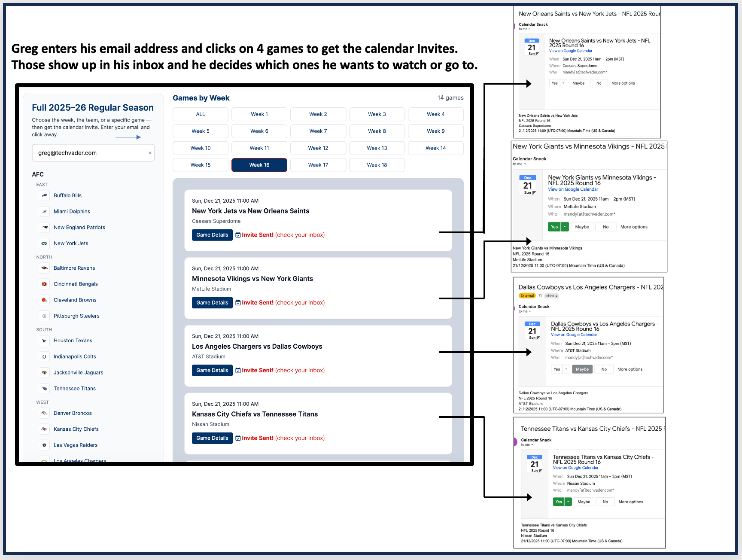742x560 pixels.
Task: Select Week 12 tab
Action: click(x=318, y=148)
